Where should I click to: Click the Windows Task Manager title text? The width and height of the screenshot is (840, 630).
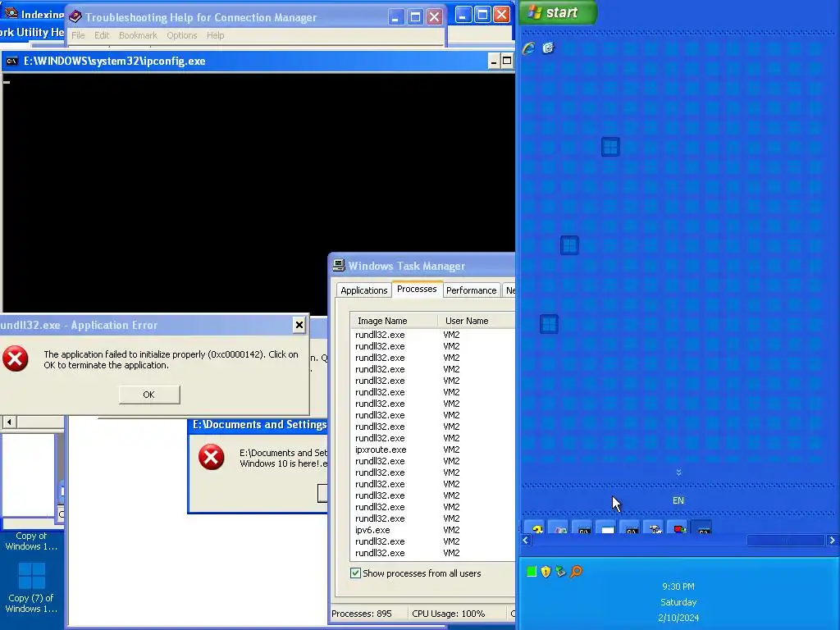(x=407, y=266)
